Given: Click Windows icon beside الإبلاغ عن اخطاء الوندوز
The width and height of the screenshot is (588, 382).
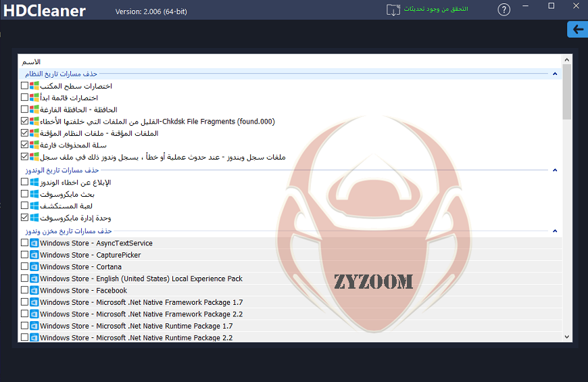Looking at the screenshot, I should 34,182.
